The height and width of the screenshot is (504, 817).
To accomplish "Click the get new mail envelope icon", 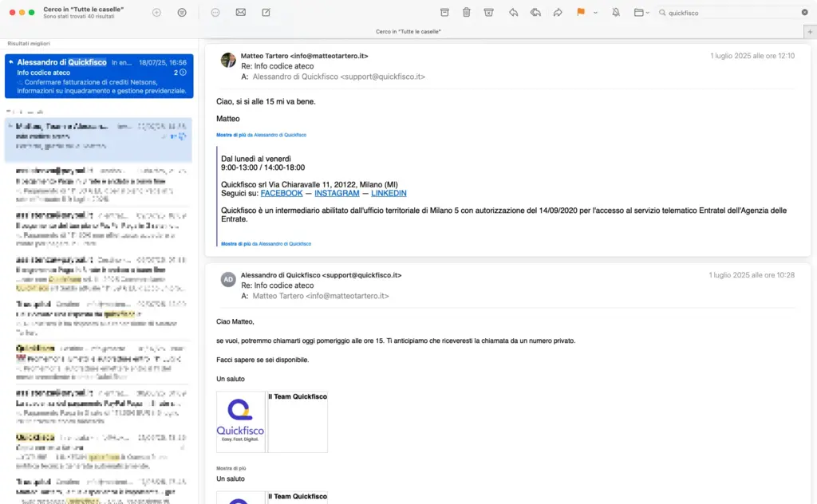I will (x=240, y=13).
